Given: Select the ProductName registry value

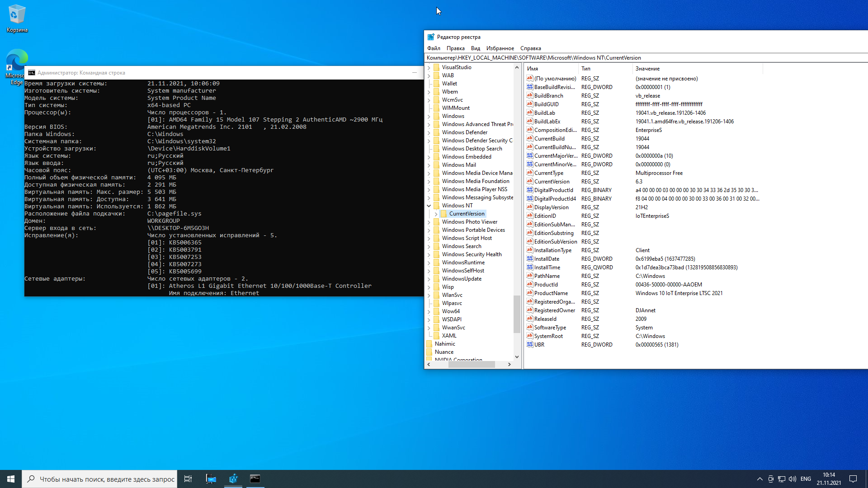Looking at the screenshot, I should tap(551, 293).
